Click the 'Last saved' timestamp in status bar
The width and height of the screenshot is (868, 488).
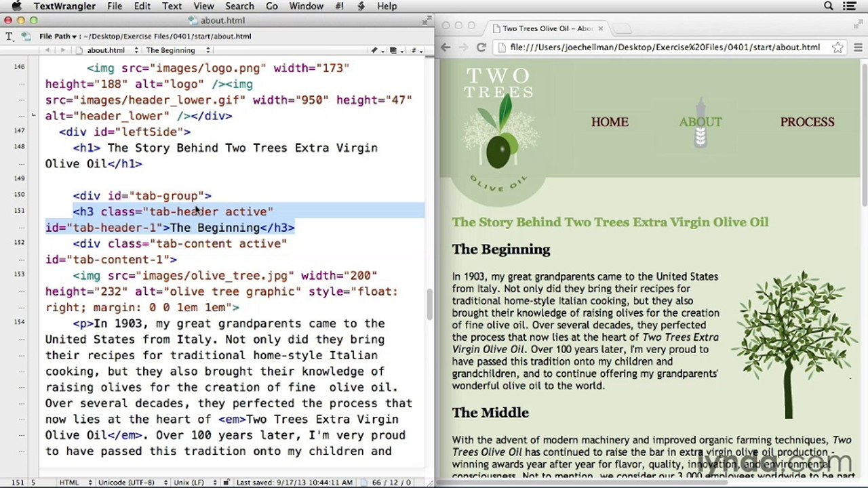(294, 482)
